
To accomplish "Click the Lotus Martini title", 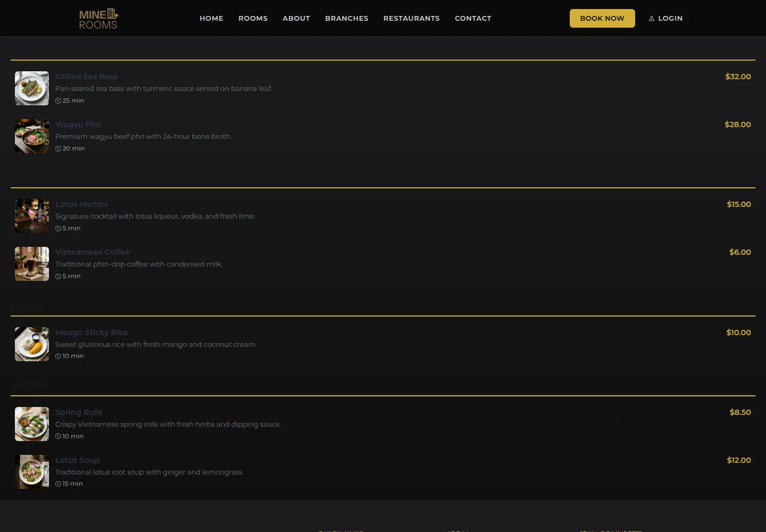I will pos(81,204).
